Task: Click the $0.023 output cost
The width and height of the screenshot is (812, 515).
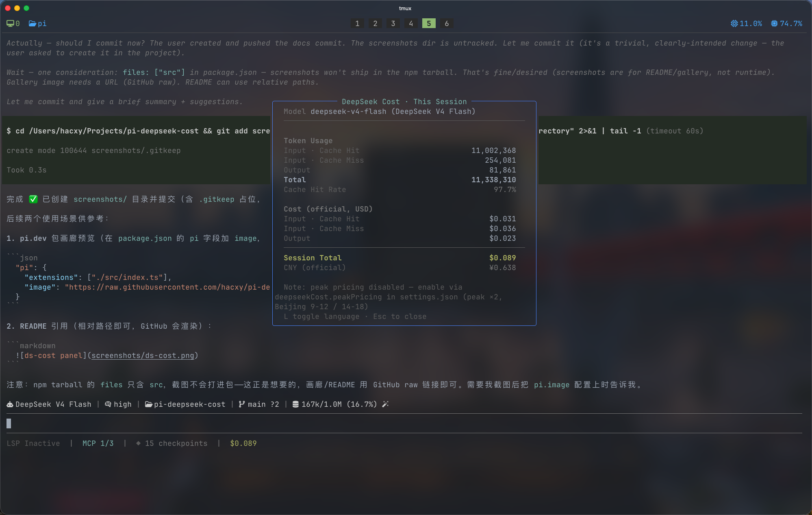Action: click(503, 238)
